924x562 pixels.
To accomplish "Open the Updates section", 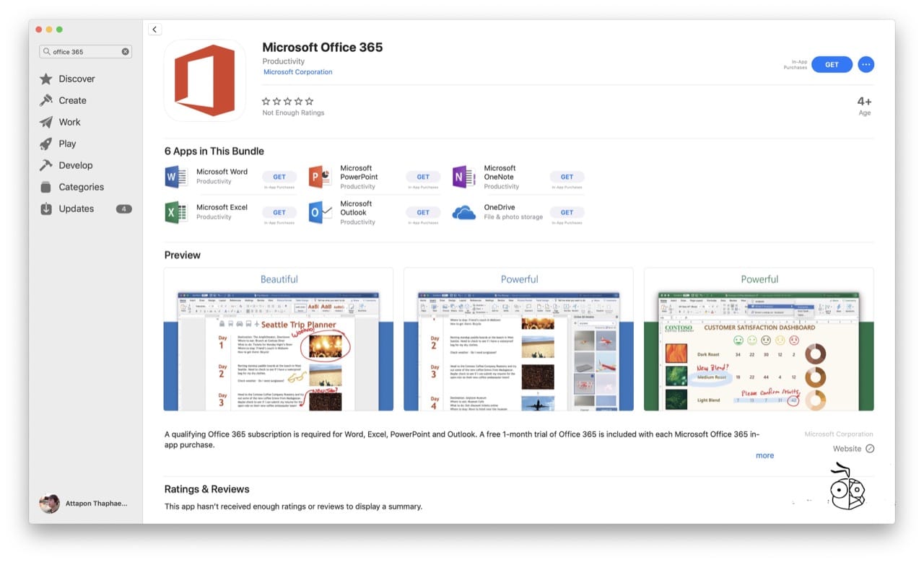I will (76, 208).
